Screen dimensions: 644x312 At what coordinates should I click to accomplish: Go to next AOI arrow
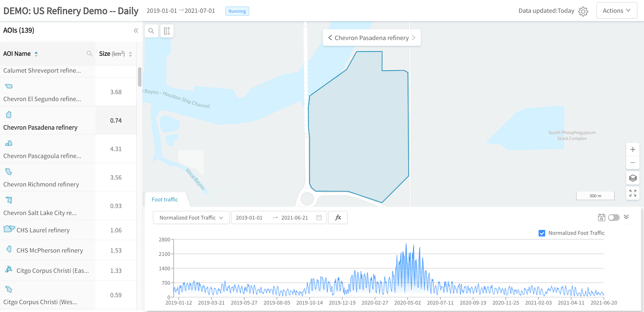coord(414,38)
